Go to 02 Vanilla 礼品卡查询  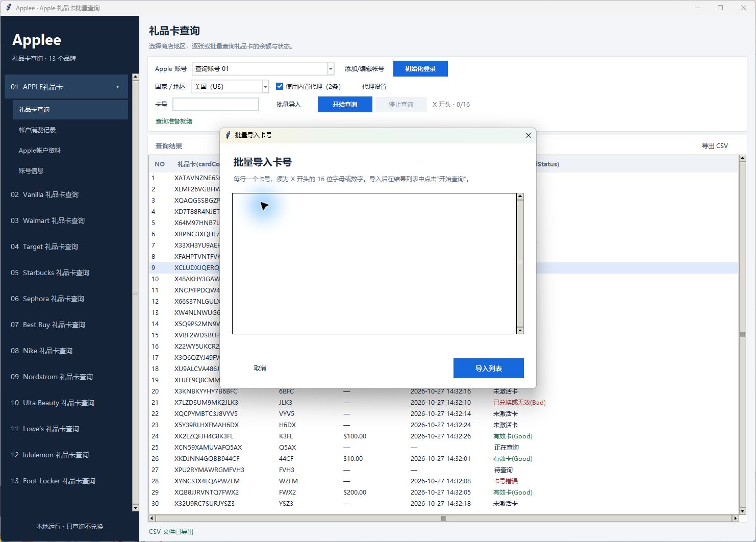coord(45,194)
